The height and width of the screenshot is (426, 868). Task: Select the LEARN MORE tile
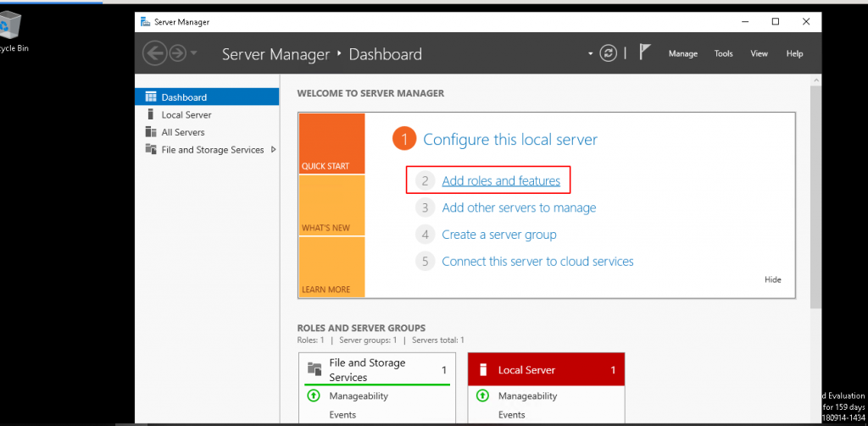[331, 267]
